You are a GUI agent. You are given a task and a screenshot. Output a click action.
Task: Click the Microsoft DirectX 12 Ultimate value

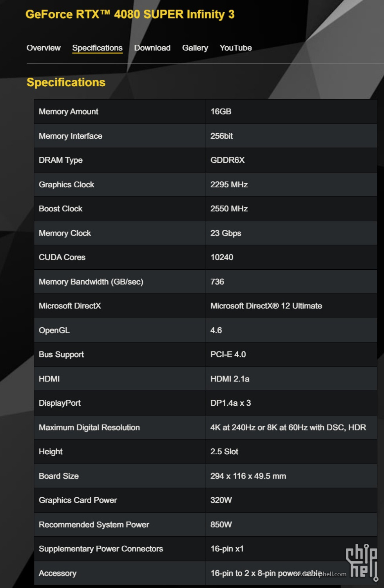[x=266, y=306]
